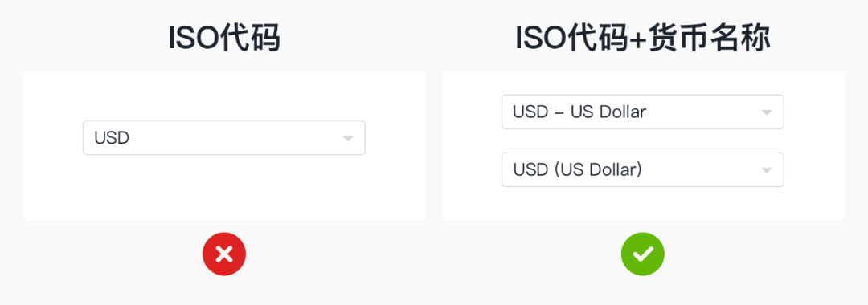Image resolution: width=868 pixels, height=305 pixels.
Task: Click the 'ISO代码+货币名称' heading
Action: click(643, 40)
